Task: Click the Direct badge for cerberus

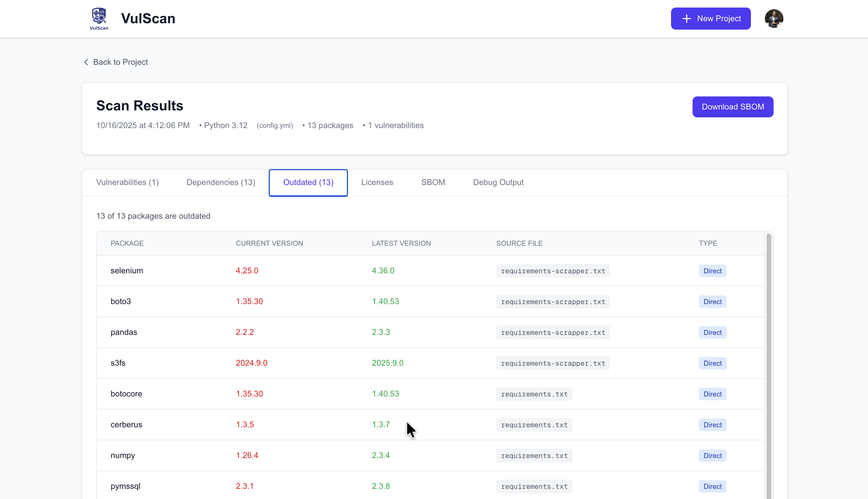Action: [712, 425]
